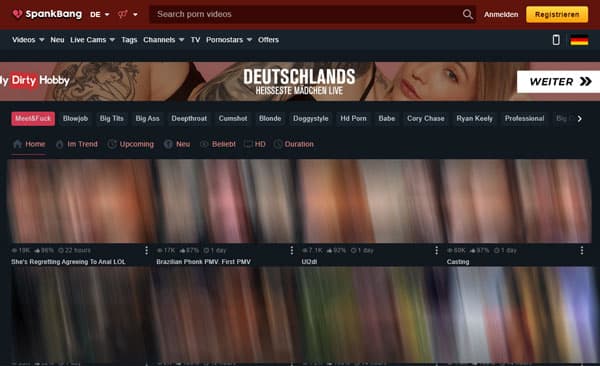Viewport: 600px width, 366px height.
Task: Click the German flag language icon
Action: pos(579,40)
